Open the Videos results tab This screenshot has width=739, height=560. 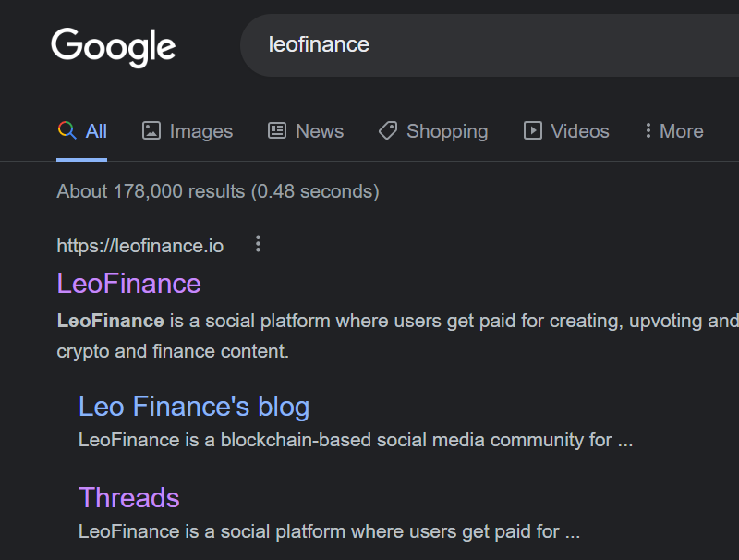[x=566, y=131]
